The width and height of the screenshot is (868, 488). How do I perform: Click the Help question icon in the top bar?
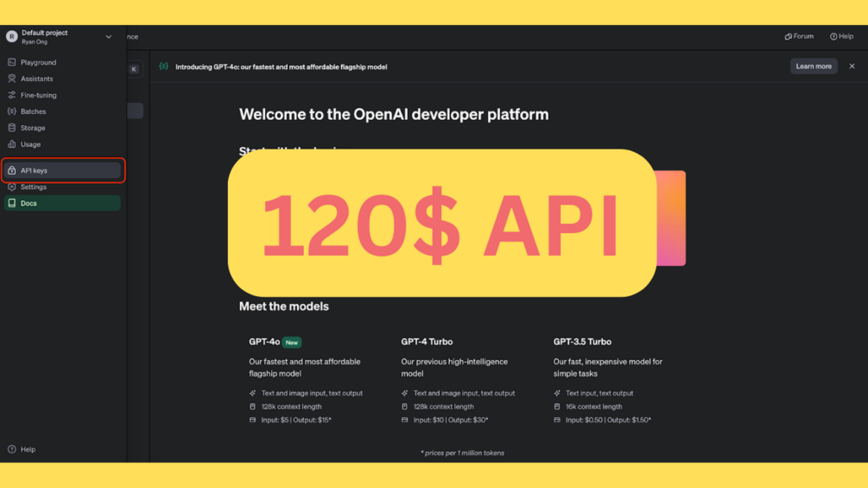tap(833, 36)
